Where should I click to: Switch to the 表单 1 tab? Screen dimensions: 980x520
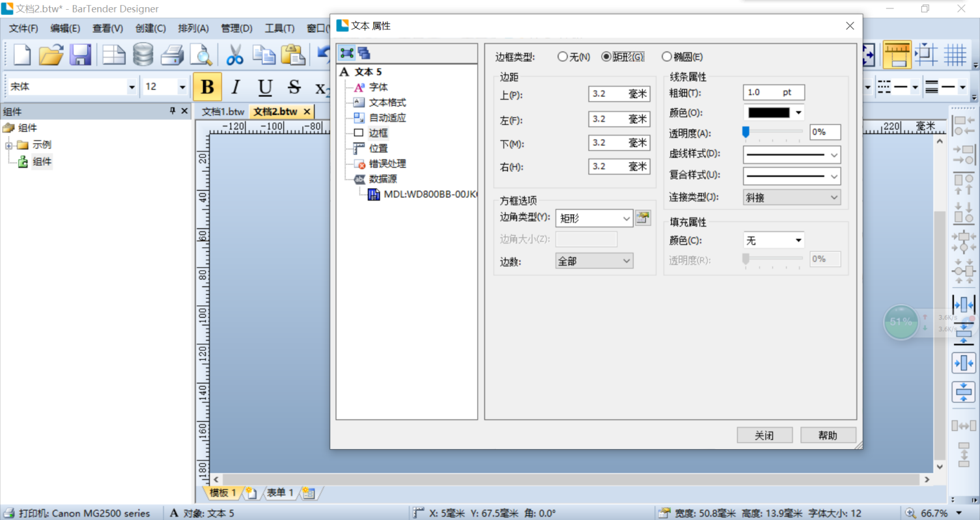pyautogui.click(x=280, y=493)
